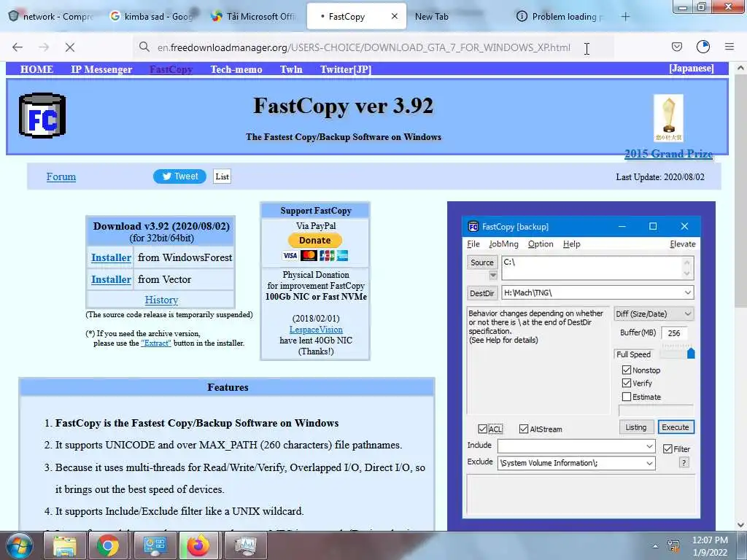The width and height of the screenshot is (747, 560).
Task: Adjust the Full Speed slider handle
Action: 691,353
